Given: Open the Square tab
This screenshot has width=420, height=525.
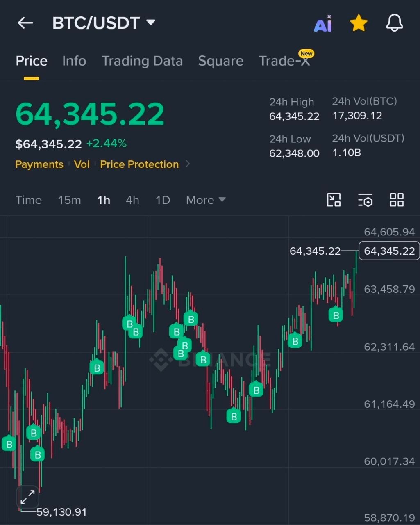Looking at the screenshot, I should tap(221, 61).
